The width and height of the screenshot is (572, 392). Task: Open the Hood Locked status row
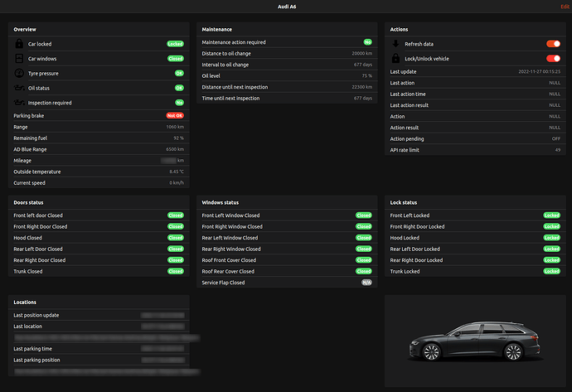[475, 238]
